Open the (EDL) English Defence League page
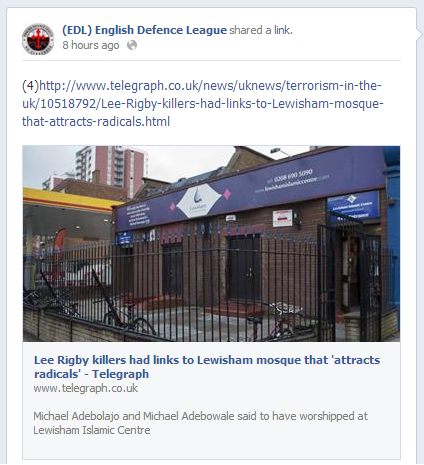424x465 pixels. 144,30
